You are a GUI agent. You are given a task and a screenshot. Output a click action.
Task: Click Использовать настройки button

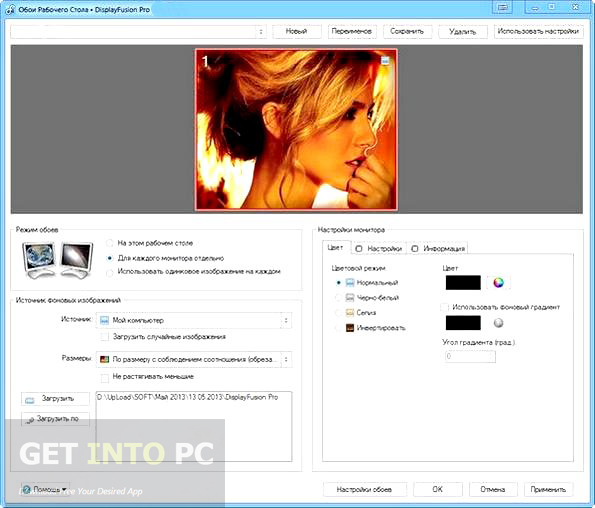click(x=538, y=31)
